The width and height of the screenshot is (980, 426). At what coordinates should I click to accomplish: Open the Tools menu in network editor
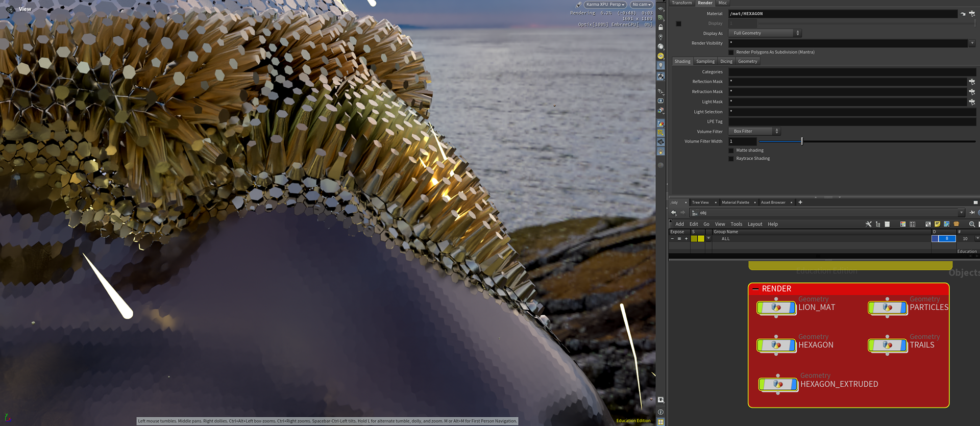point(736,224)
